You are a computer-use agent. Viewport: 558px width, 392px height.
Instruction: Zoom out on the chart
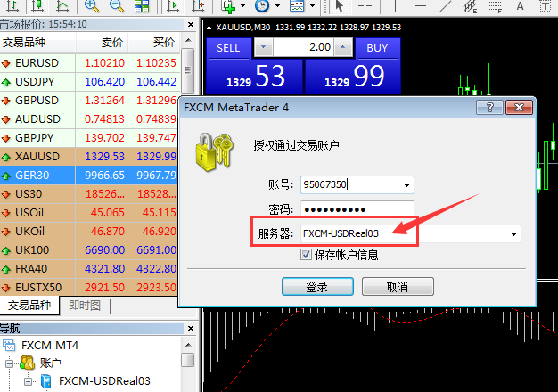[117, 6]
